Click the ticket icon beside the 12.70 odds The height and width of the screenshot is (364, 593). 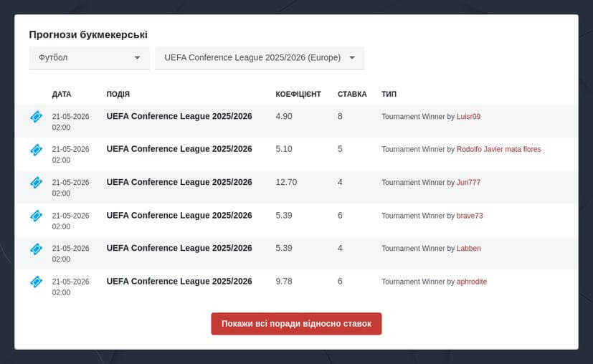coord(36,182)
